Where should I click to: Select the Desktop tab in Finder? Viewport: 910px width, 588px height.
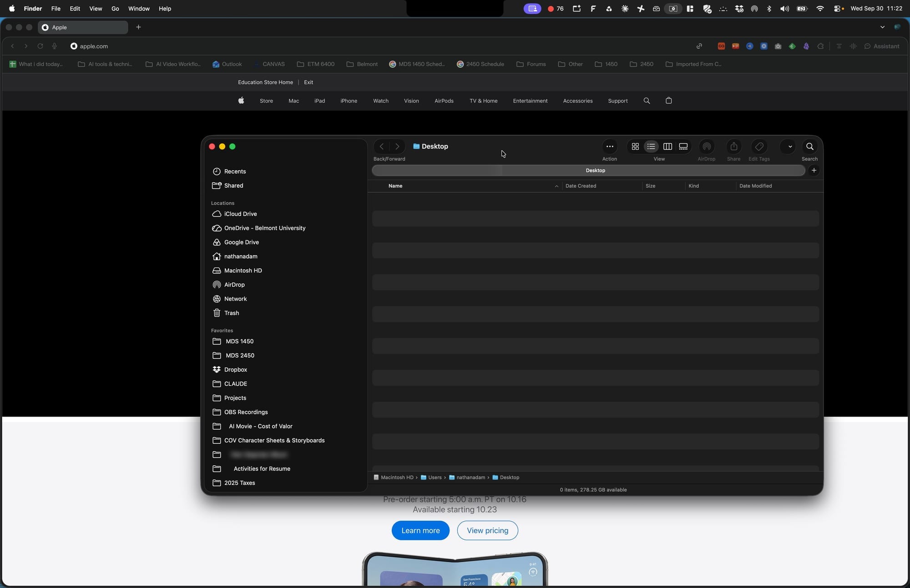pos(589,171)
